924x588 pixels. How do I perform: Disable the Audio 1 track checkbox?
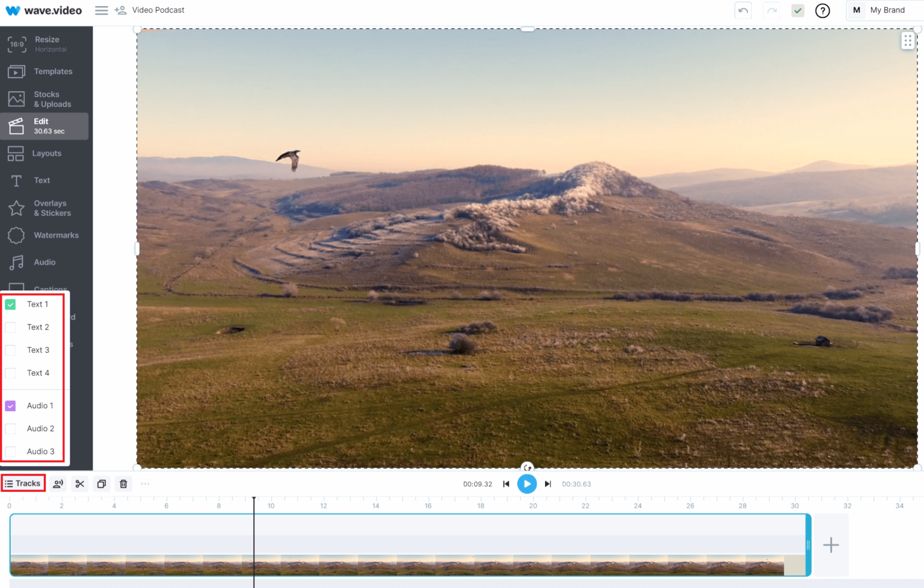[10, 405]
